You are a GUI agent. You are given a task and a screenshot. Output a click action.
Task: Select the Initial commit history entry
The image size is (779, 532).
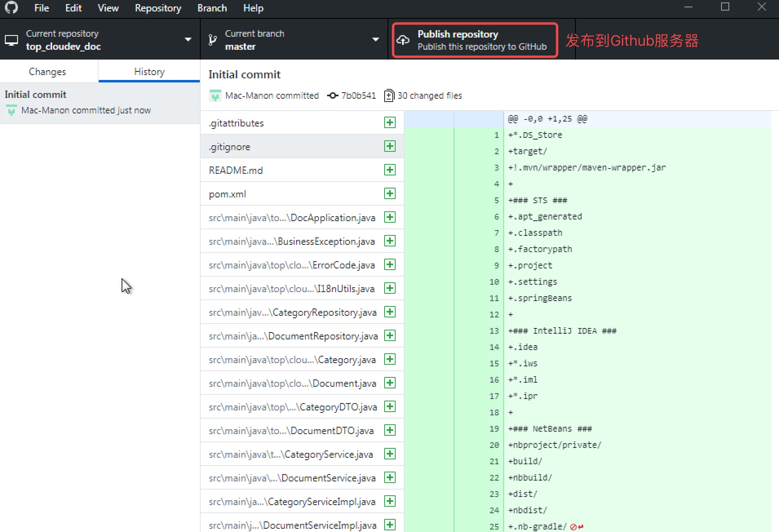pyautogui.click(x=100, y=103)
